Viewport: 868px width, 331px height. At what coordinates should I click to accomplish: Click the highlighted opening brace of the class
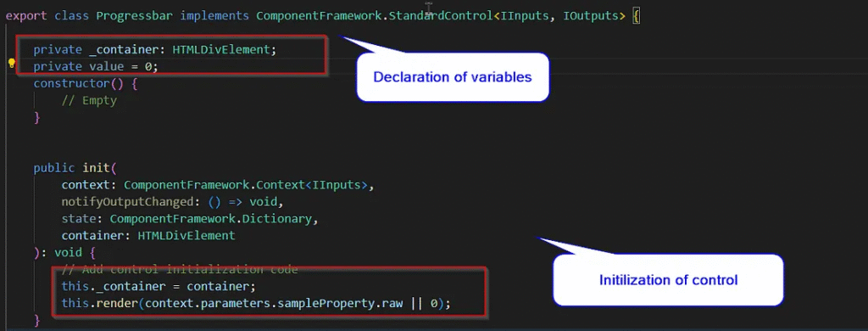(x=636, y=16)
